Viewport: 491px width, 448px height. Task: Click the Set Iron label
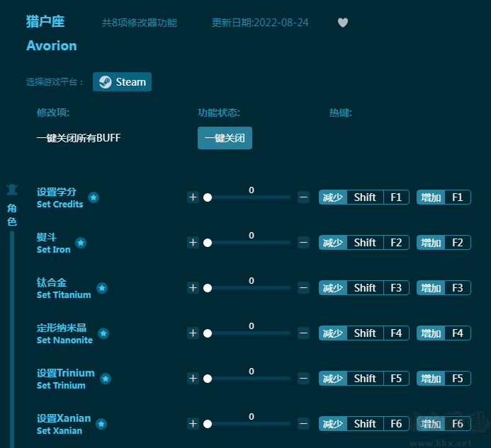click(x=54, y=250)
